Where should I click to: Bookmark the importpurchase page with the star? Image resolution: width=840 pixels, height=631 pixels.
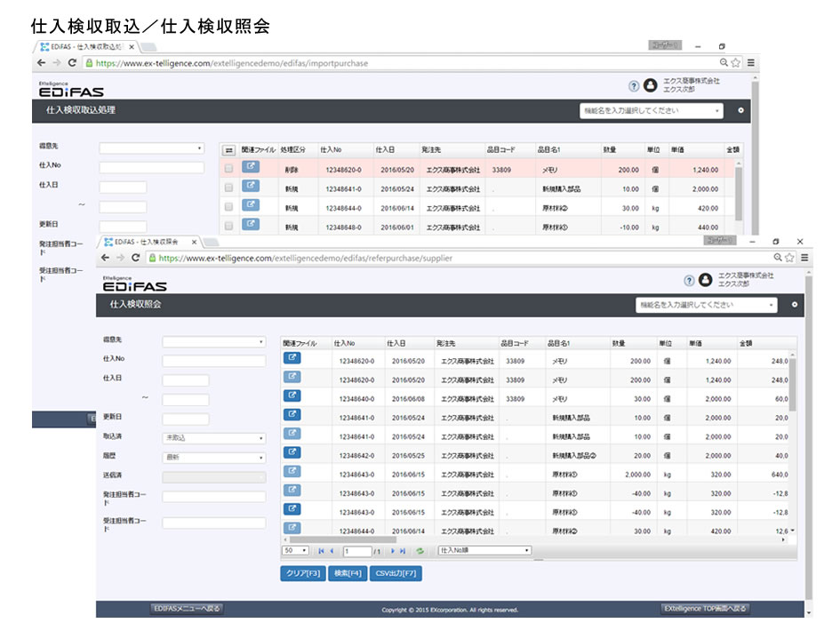pyautogui.click(x=735, y=63)
